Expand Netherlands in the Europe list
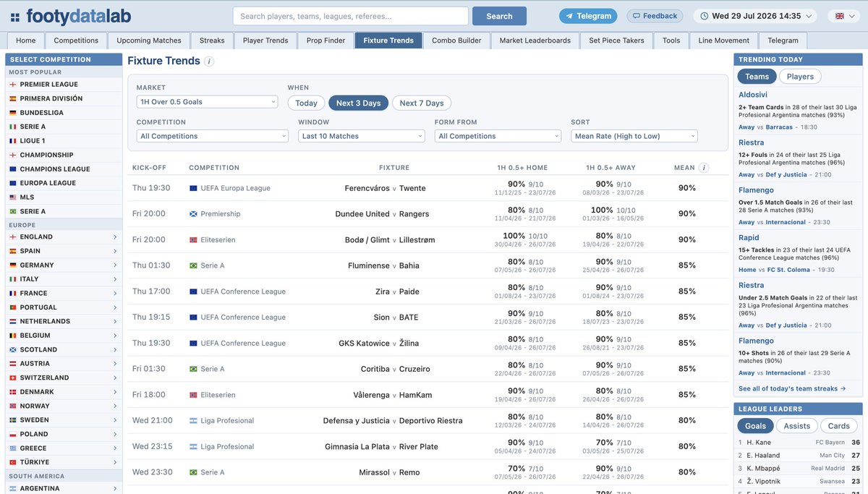Image resolution: width=868 pixels, height=494 pixels. click(64, 321)
